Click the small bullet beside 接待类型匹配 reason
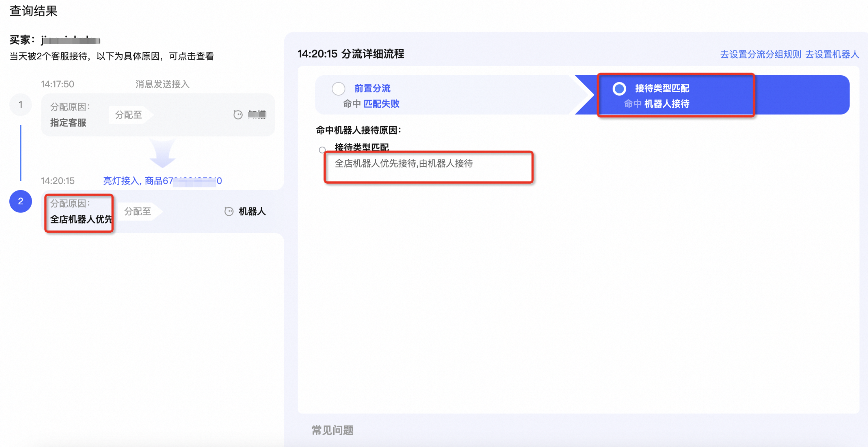This screenshot has width=868, height=447. click(x=322, y=149)
